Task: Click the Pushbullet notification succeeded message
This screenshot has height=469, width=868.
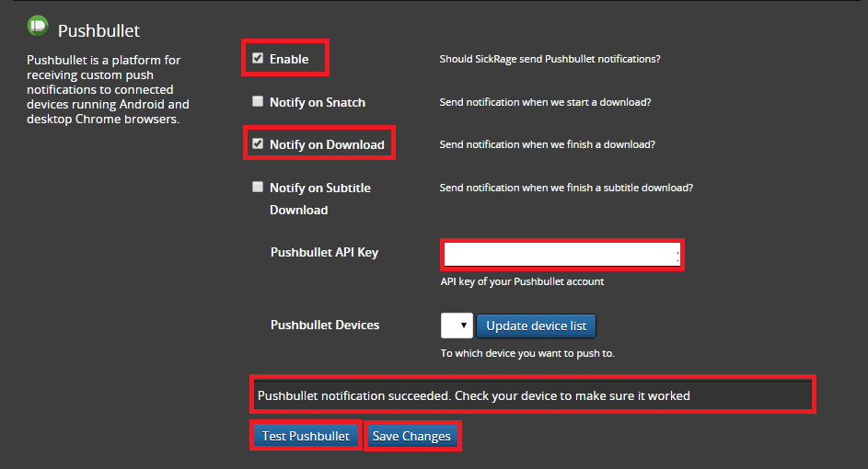Action: tap(473, 395)
